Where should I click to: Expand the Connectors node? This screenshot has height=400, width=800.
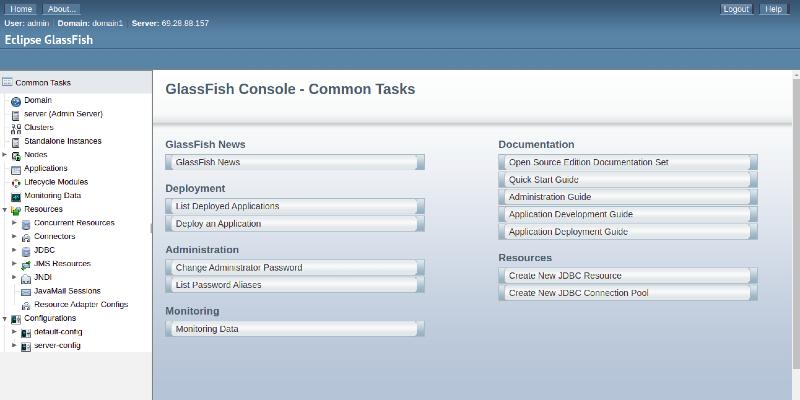[14, 236]
